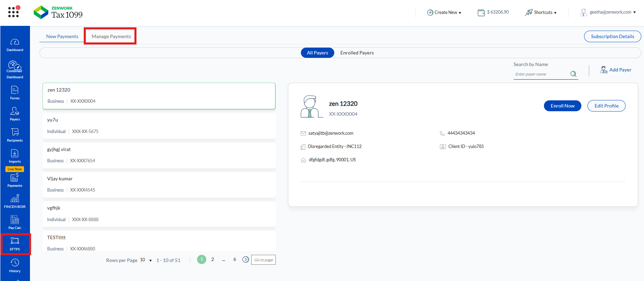Go to Recipients in sidebar

click(15, 135)
